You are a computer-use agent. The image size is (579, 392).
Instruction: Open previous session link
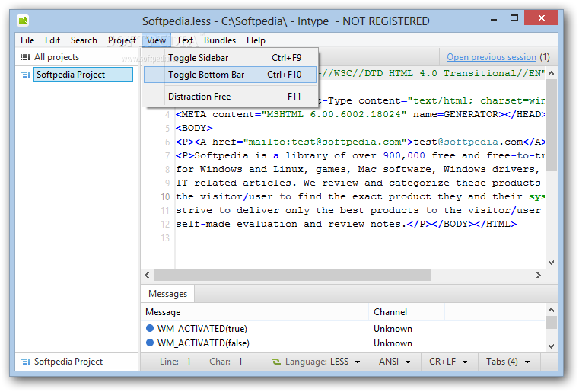click(491, 57)
